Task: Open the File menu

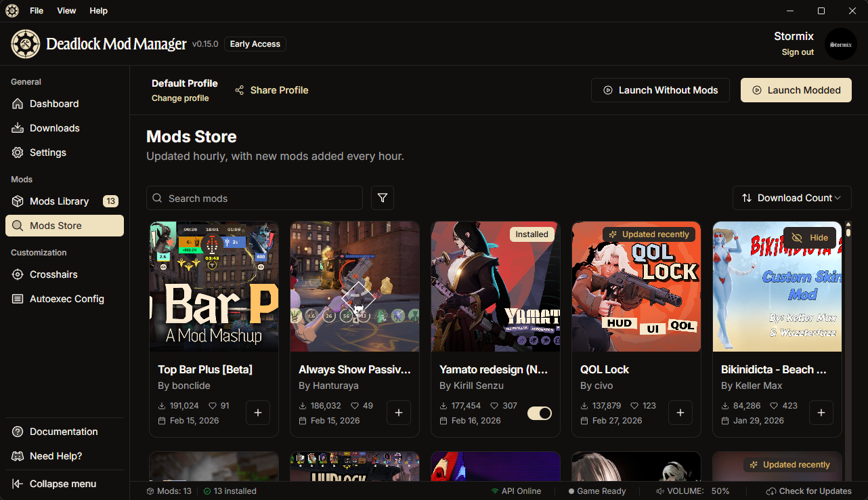Action: [x=36, y=10]
